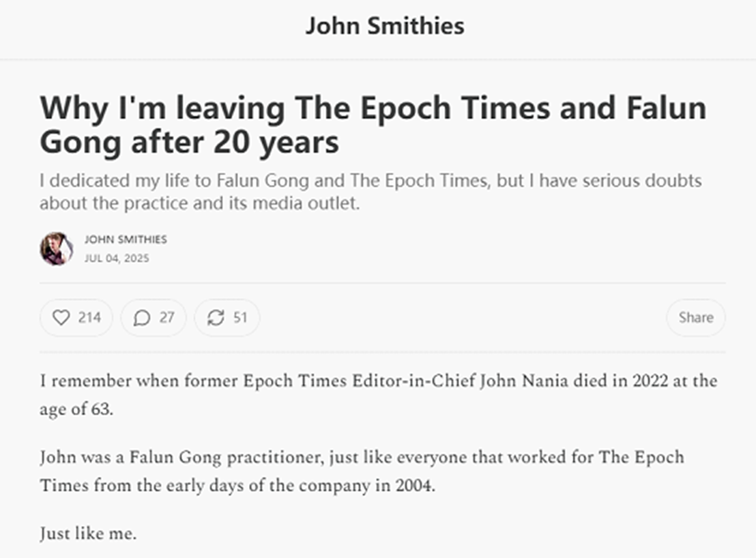Click the heart icon to like the post
The image size is (756, 558).
62,318
